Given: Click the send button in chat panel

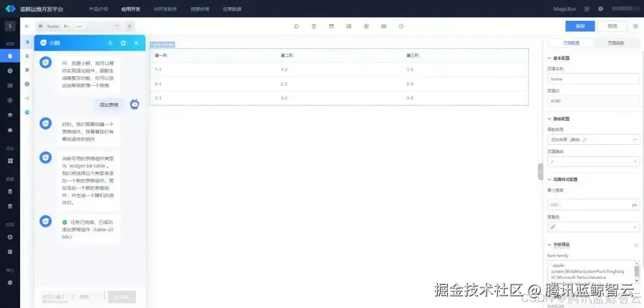Looking at the screenshot, I should click(122, 297).
